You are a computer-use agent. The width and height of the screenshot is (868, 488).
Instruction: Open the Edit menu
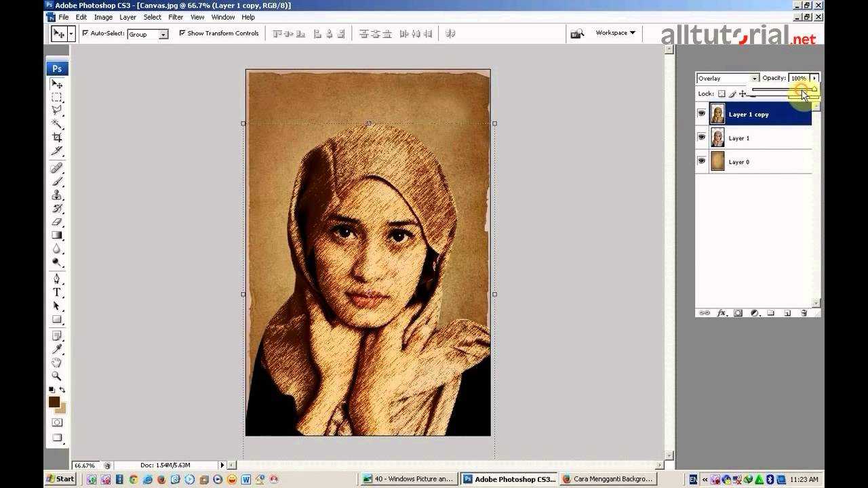(81, 17)
